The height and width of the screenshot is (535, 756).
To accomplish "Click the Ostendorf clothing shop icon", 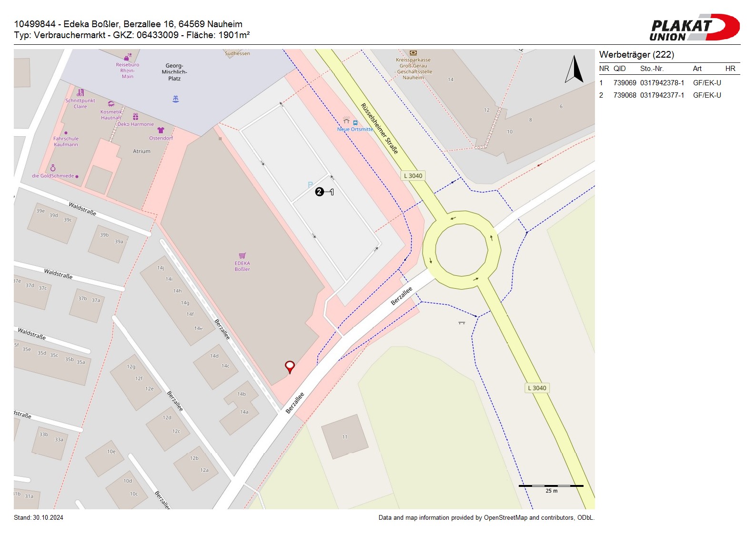I will tap(161, 130).
